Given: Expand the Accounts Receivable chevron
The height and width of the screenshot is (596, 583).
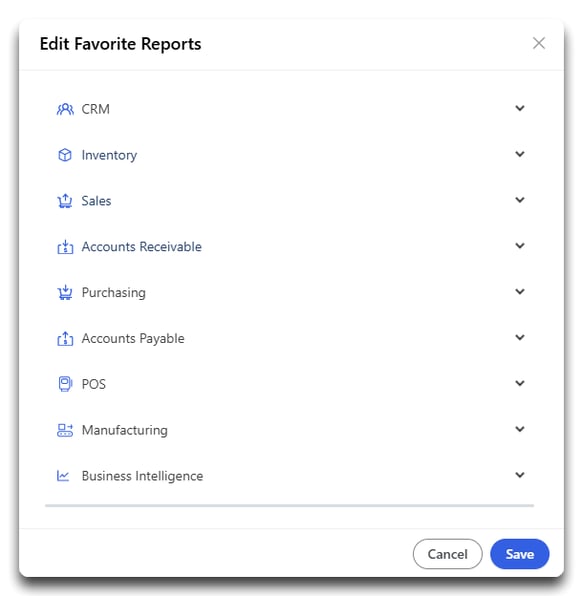Looking at the screenshot, I should 520,246.
